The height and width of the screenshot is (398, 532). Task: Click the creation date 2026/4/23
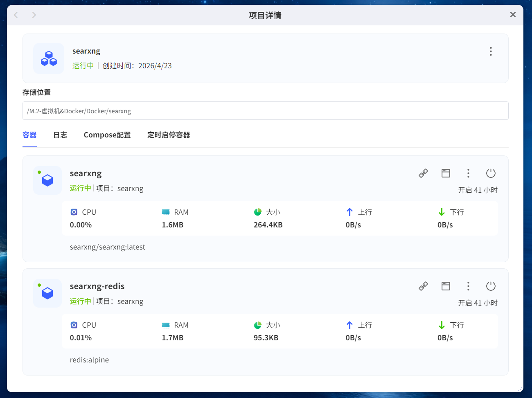coord(155,66)
